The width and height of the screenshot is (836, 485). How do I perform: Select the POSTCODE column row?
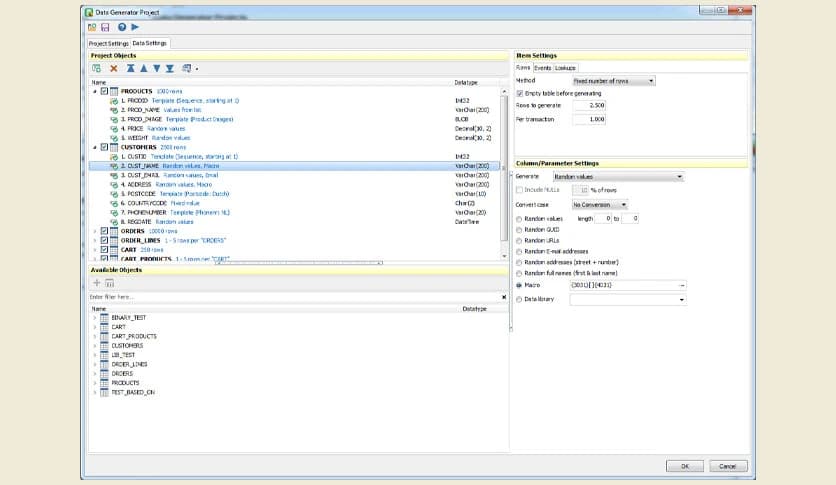[x=294, y=194]
